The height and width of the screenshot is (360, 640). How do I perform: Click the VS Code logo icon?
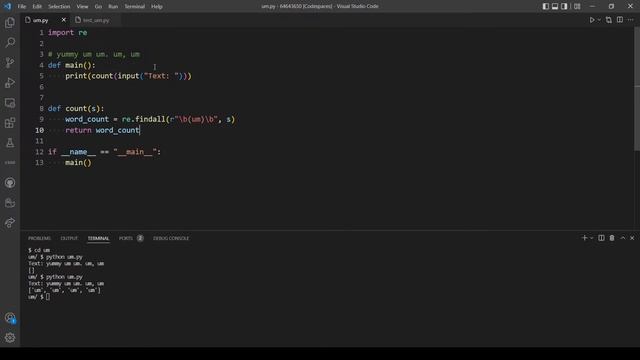point(7,6)
